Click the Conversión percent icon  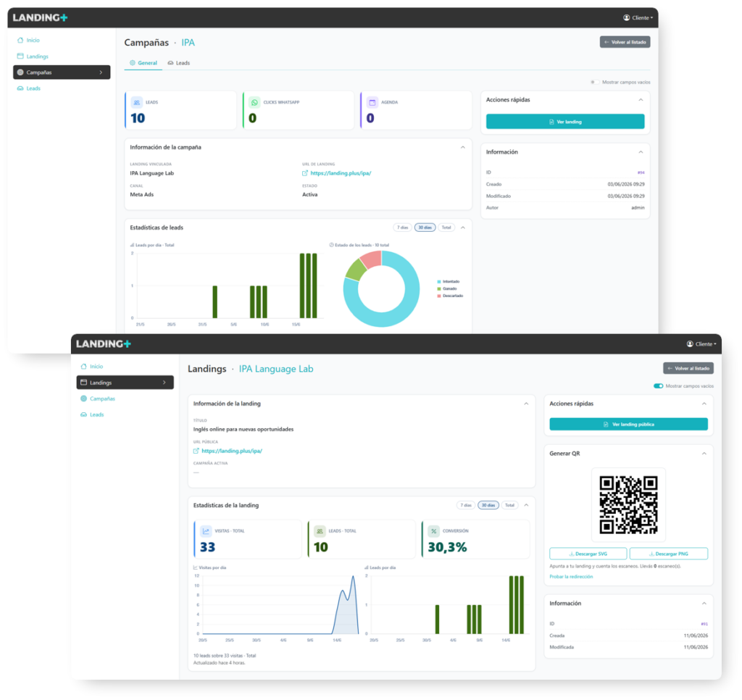click(x=433, y=531)
